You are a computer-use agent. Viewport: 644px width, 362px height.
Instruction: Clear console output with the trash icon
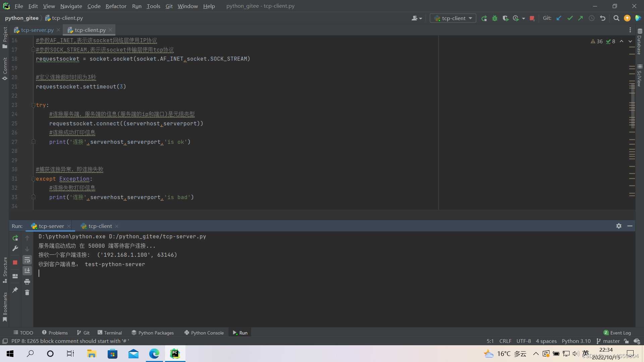click(27, 292)
